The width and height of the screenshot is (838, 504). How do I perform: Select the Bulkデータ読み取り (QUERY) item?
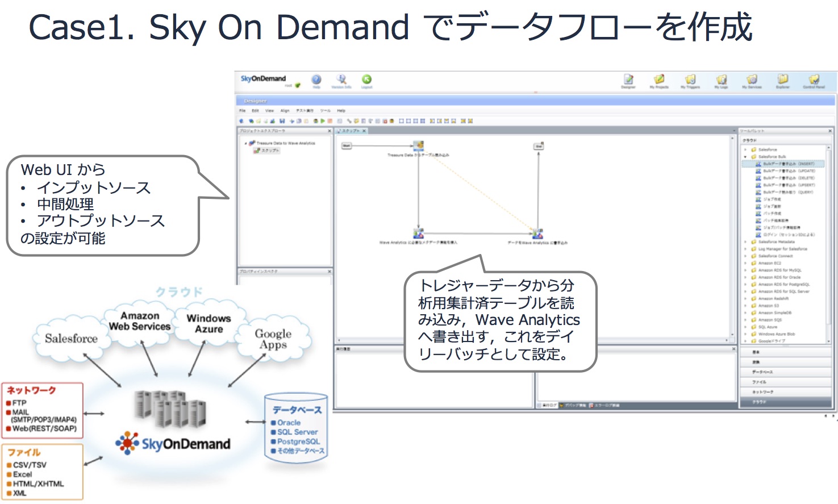coord(785,192)
